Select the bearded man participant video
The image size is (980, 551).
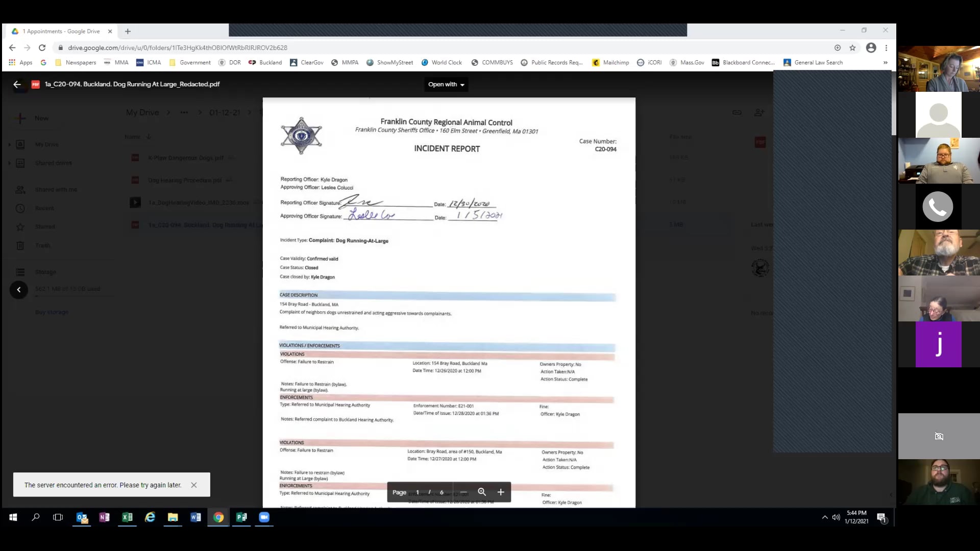click(x=939, y=253)
